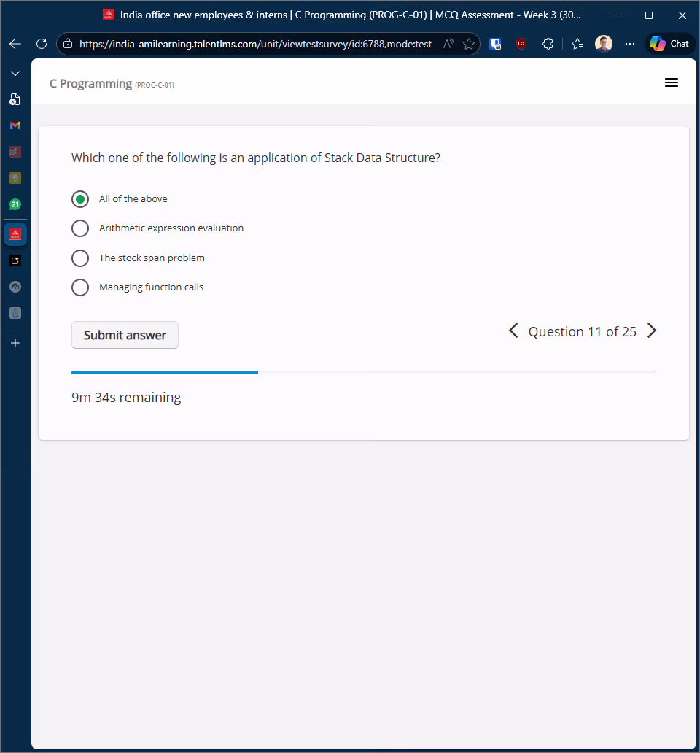
Task: Select "The stock span problem" option
Action: pyautogui.click(x=80, y=258)
